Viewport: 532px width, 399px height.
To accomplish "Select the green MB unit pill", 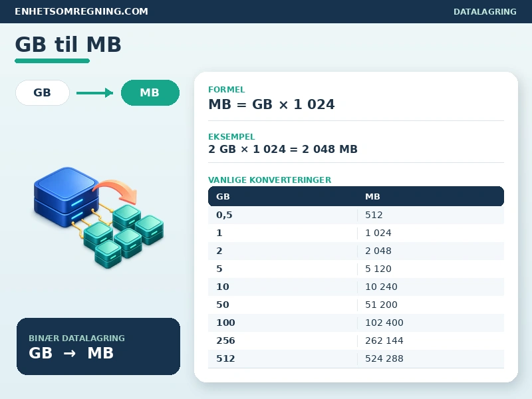I will click(x=150, y=92).
